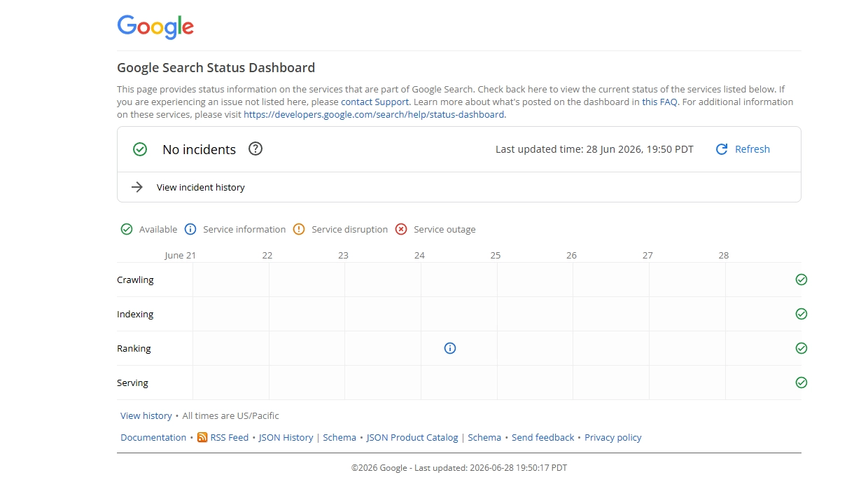Viewport: 868px width, 482px height.
Task: Open the Privacy policy link
Action: (613, 437)
